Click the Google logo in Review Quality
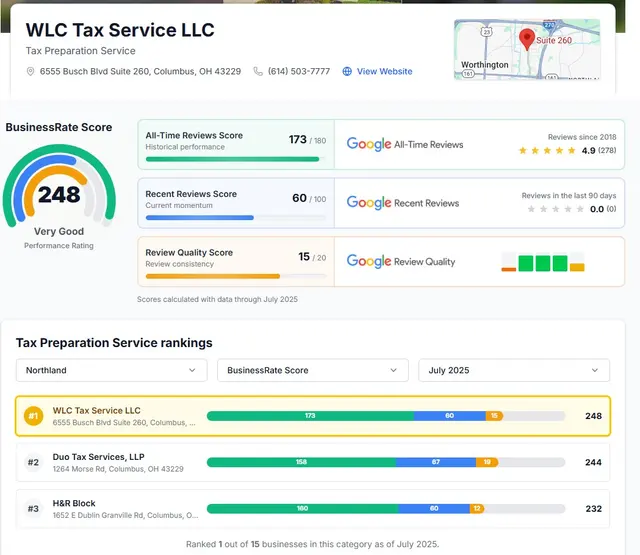Viewport: 640px width, 555px height. point(369,261)
